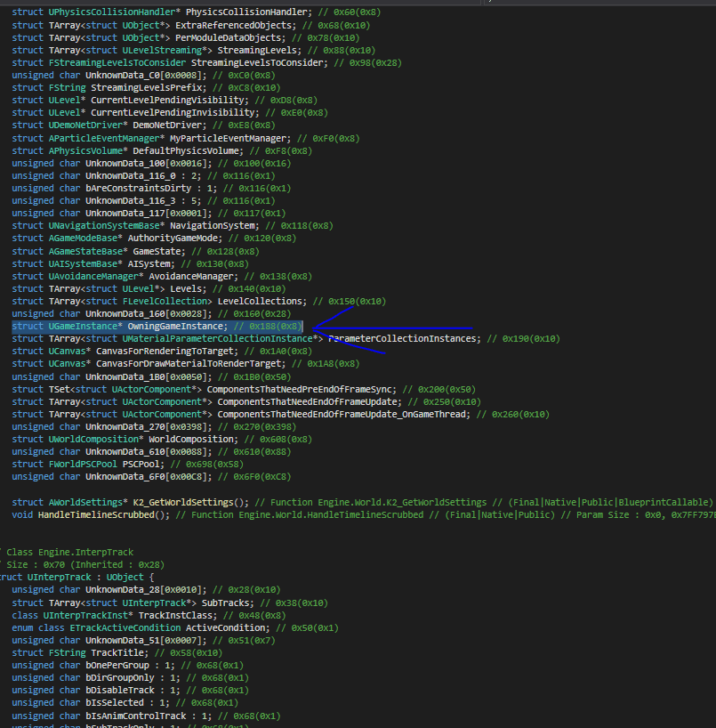Click the ActiveCondition enum line

(x=175, y=628)
